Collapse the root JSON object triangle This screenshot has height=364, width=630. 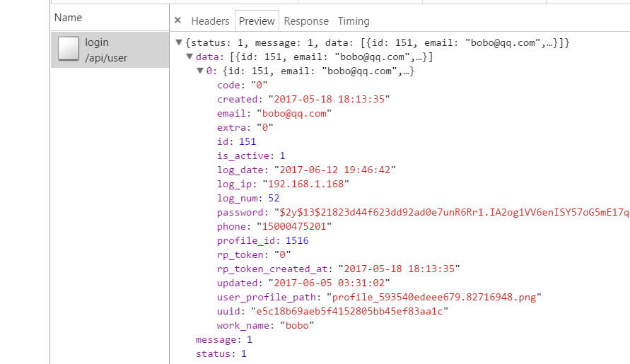coord(179,42)
